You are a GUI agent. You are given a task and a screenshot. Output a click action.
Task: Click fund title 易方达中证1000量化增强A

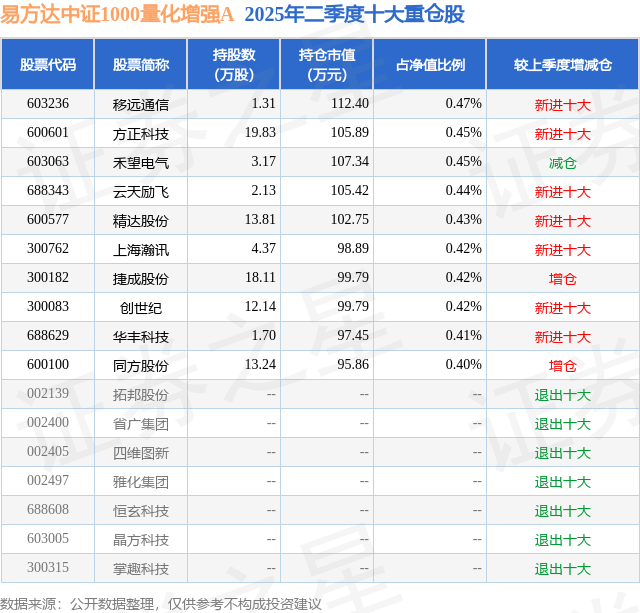pyautogui.click(x=117, y=14)
